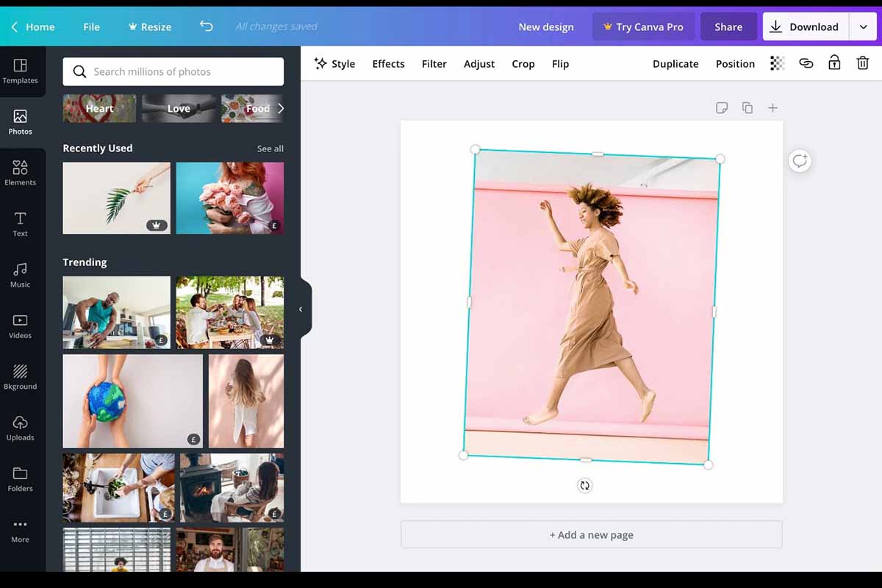
Task: Click See all for Recently Used
Action: [270, 148]
